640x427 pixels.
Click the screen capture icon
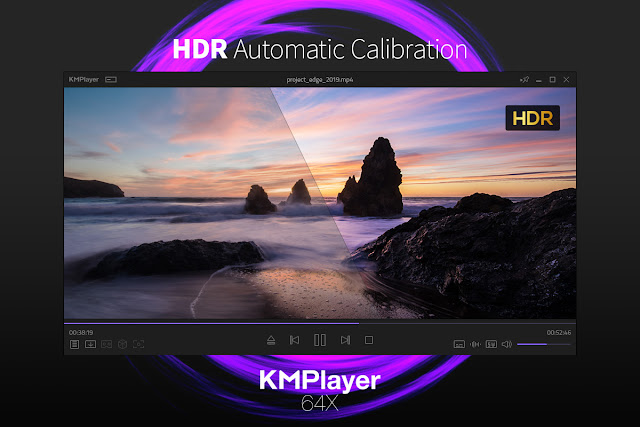[x=138, y=344]
